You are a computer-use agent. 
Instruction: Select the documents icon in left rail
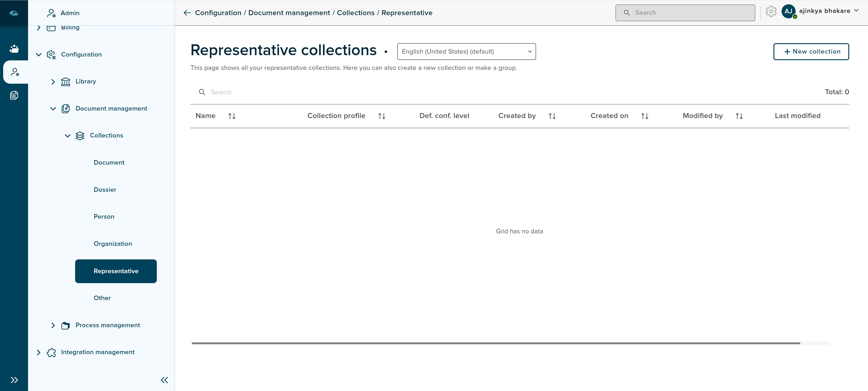14,95
